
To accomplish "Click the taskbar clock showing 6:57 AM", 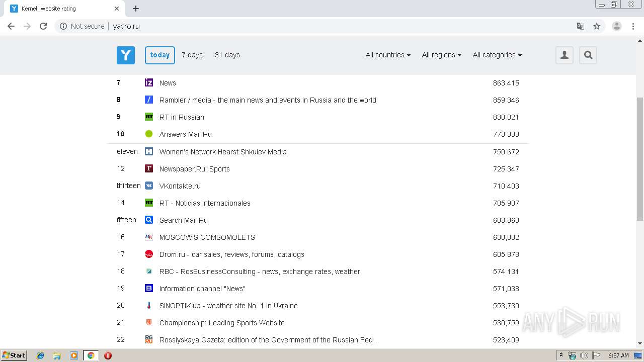I will [618, 355].
